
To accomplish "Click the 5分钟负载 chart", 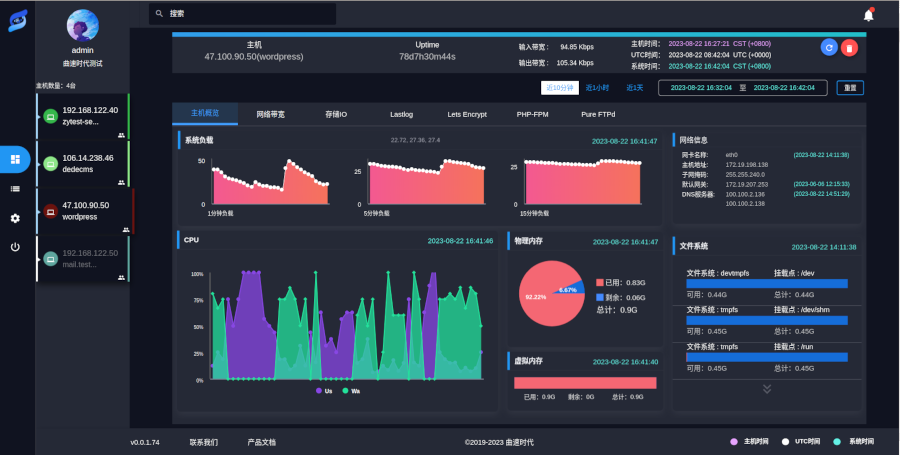I will tap(426, 182).
